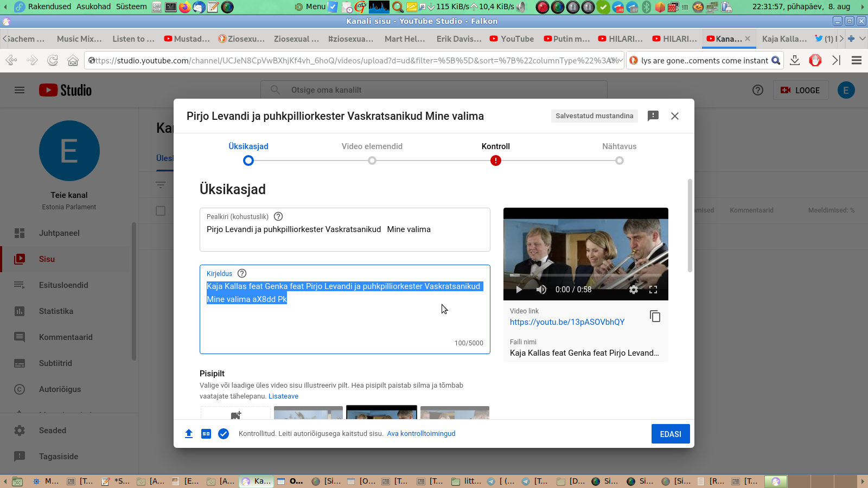868x488 pixels.
Task: Open the Lisateave link about thumbnails
Action: pyautogui.click(x=283, y=396)
